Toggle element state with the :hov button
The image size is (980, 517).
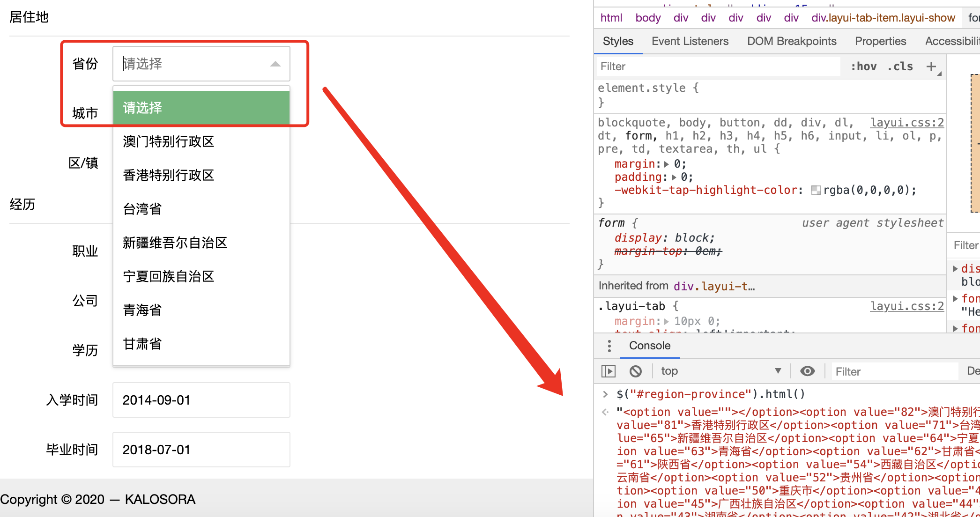pos(864,66)
